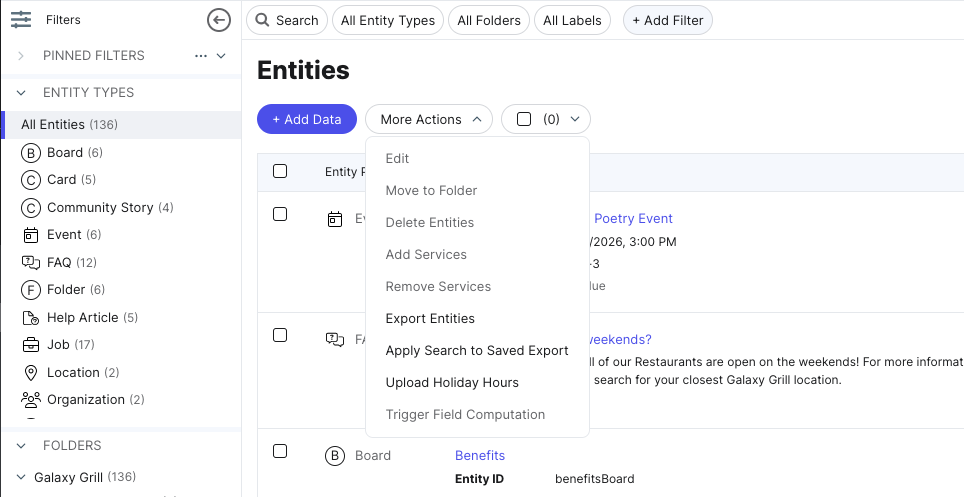Tick the bulk selection (0) checkbox
964x497 pixels.
(524, 119)
